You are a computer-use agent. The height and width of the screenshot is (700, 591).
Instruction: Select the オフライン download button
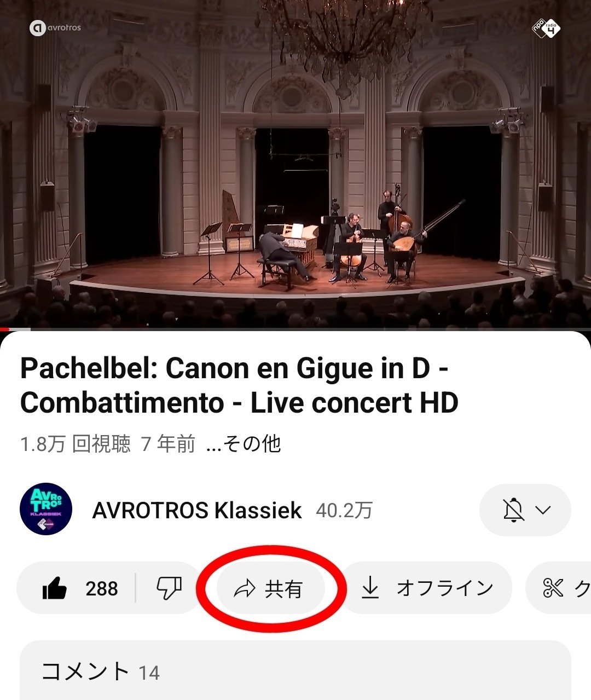426,588
